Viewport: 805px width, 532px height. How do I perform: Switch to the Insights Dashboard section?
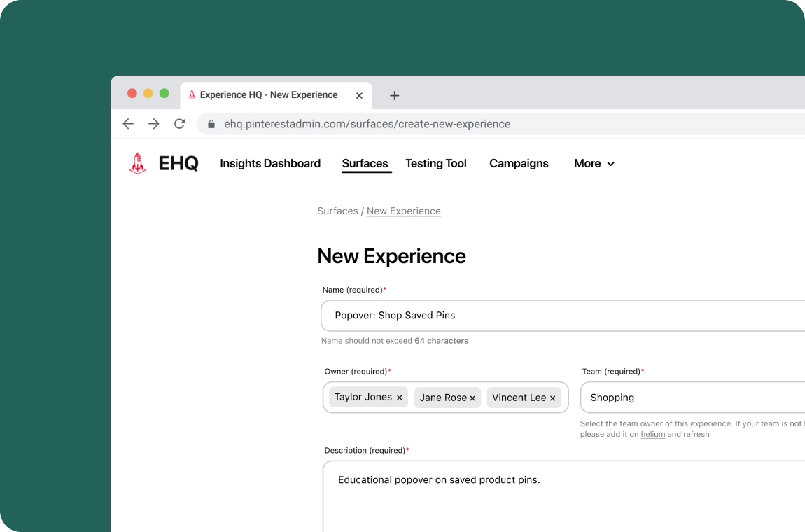(270, 164)
